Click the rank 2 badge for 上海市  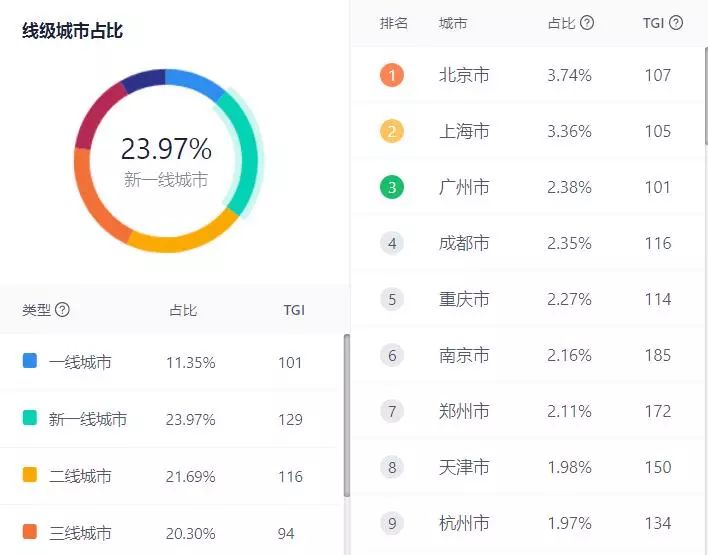coord(392,131)
